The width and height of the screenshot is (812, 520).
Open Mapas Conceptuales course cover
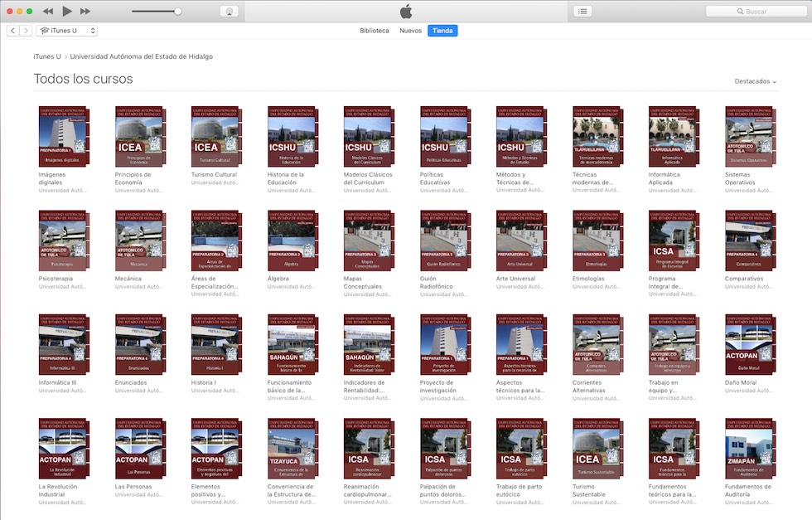pyautogui.click(x=369, y=241)
